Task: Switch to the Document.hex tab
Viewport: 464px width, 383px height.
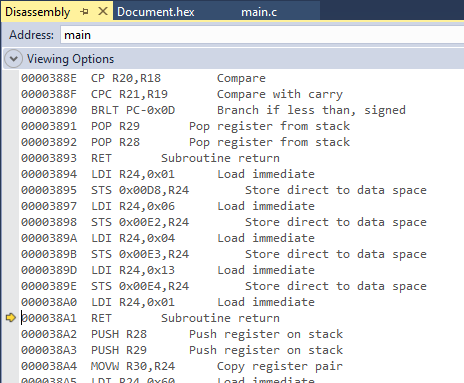Action: (156, 12)
